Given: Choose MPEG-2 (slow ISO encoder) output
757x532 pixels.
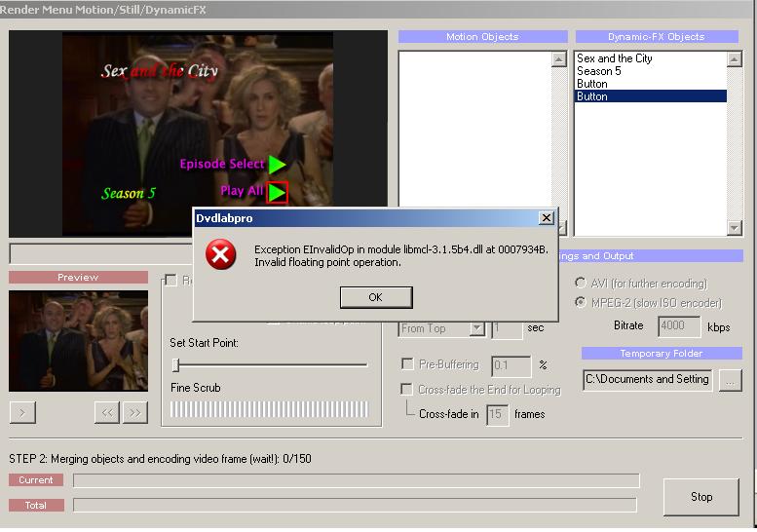Looking at the screenshot, I should 648,303.
